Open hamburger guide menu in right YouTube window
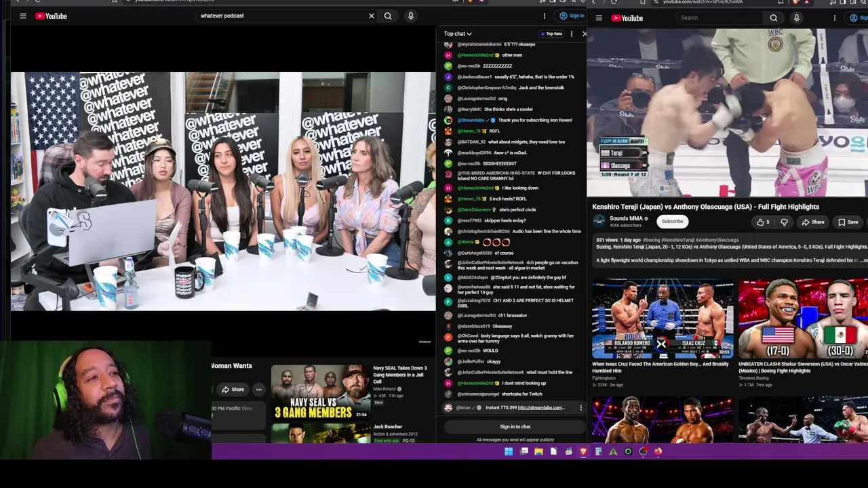Viewport: 868px width, 488px height. (599, 18)
